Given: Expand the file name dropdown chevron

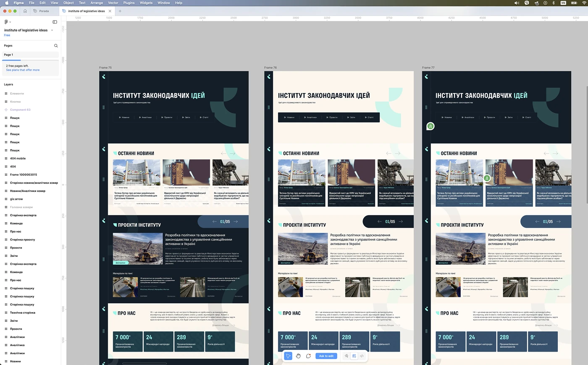Looking at the screenshot, I should point(52,30).
